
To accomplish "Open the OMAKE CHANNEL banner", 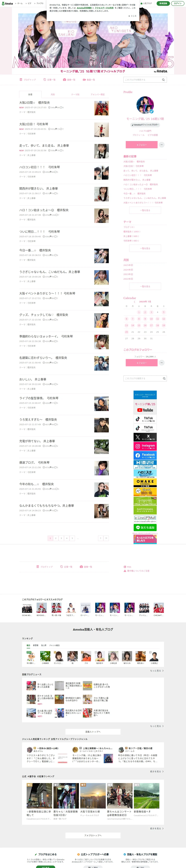I will click(145, 482).
